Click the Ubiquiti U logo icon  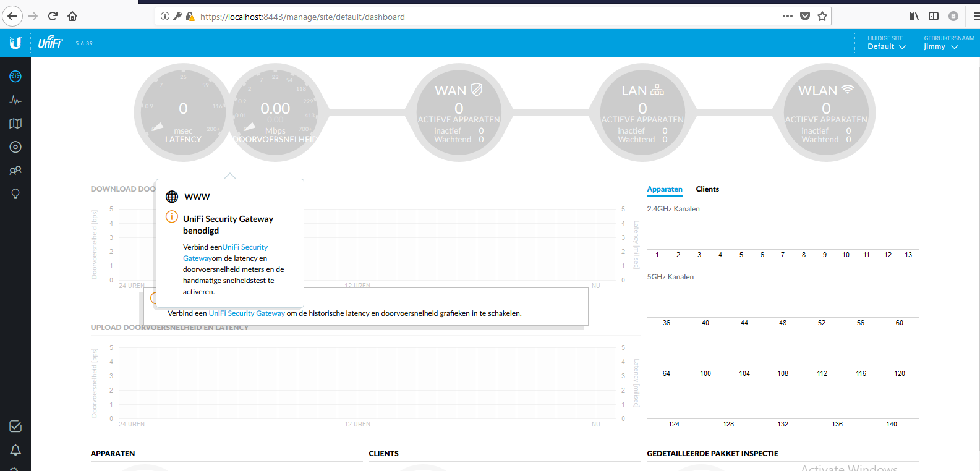(15, 43)
